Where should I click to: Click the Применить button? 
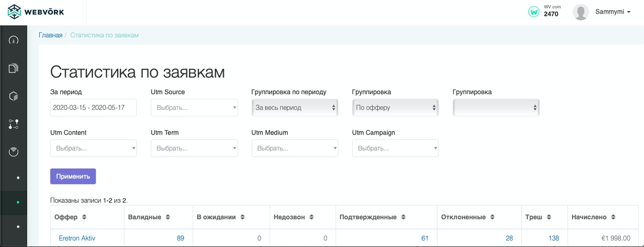(73, 176)
